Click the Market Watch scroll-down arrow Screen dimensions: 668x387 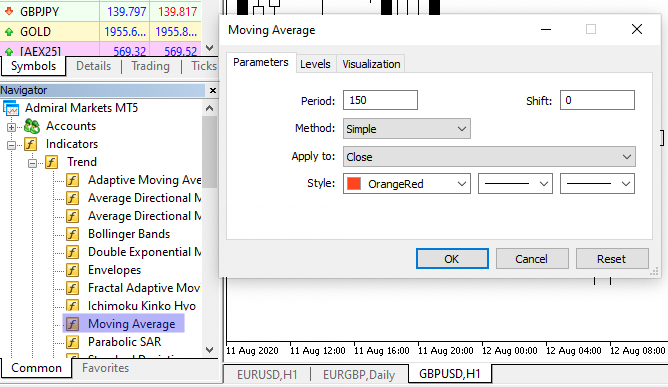(x=210, y=48)
